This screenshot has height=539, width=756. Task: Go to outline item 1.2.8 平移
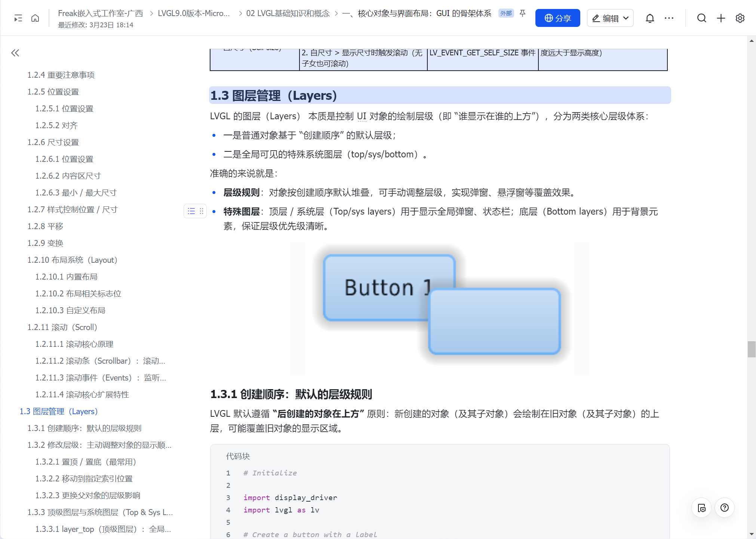pyautogui.click(x=45, y=226)
